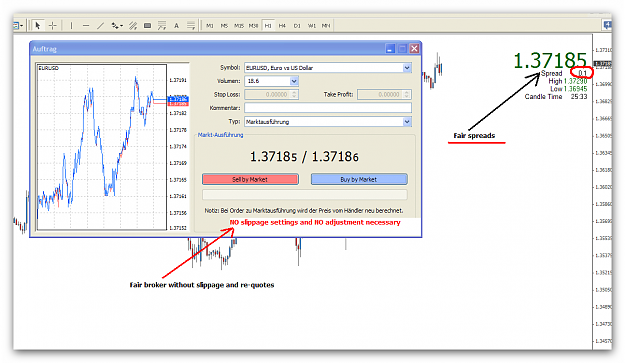625x363 pixels.
Task: Click the large 1.37185 price on chart
Action: pyautogui.click(x=550, y=61)
